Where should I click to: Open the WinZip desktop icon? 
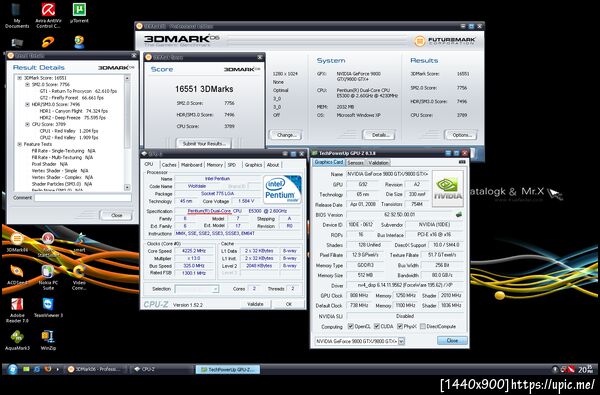[48, 340]
